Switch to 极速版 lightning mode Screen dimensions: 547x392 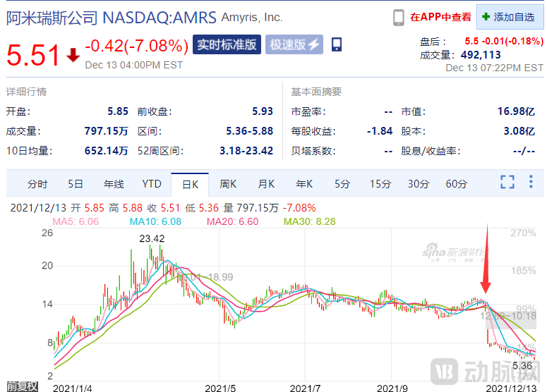click(294, 44)
